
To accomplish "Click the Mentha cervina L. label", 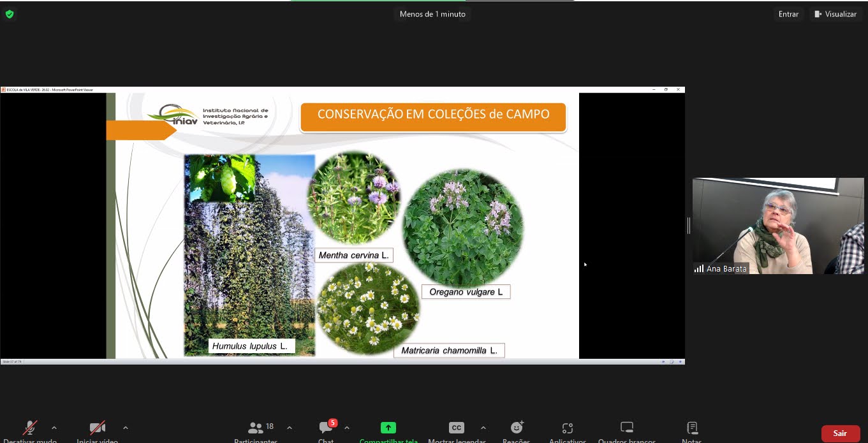I will pos(354,255).
